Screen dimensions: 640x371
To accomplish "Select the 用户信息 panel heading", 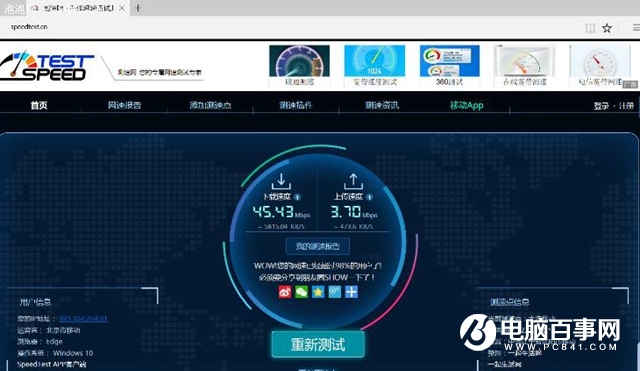I will [35, 302].
